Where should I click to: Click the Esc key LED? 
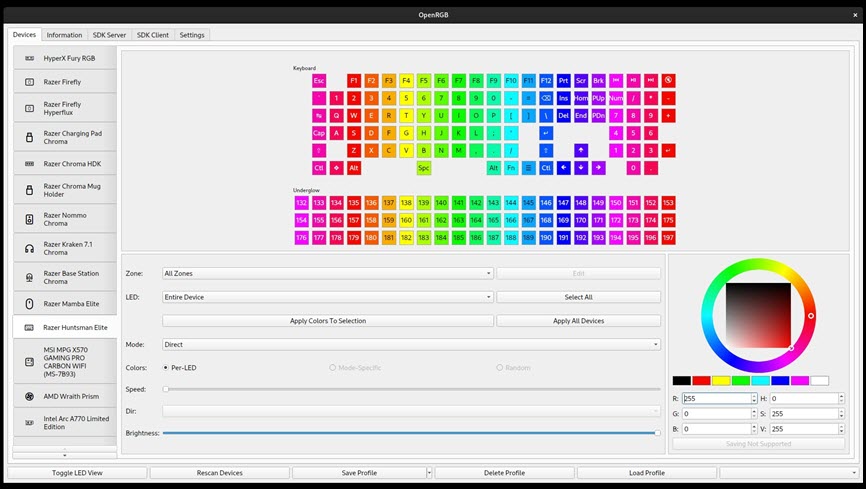coord(319,81)
